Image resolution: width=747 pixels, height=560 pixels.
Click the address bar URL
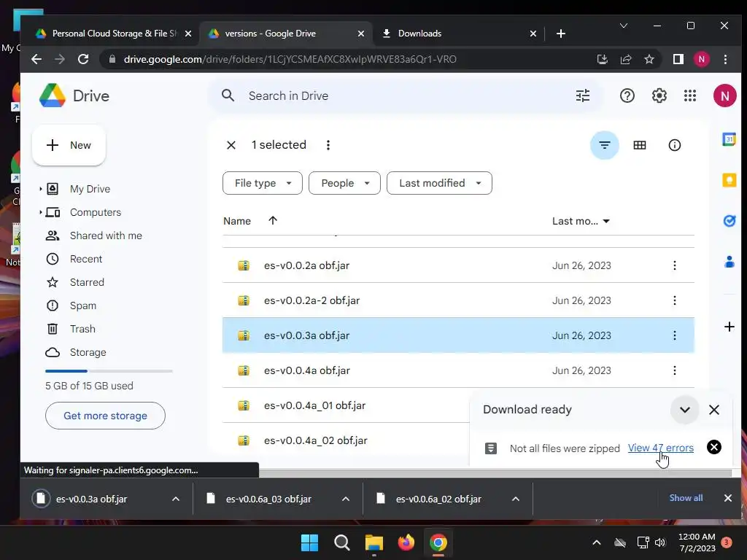coord(290,59)
